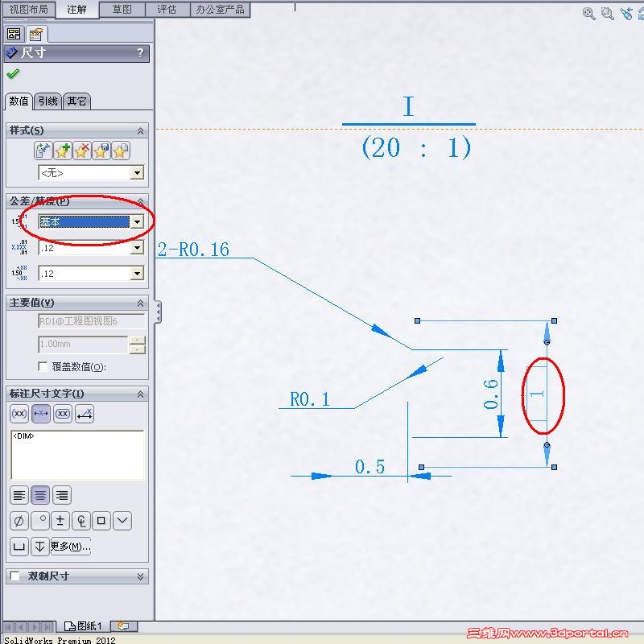
Task: Select the detail view label I
Action: [408, 106]
